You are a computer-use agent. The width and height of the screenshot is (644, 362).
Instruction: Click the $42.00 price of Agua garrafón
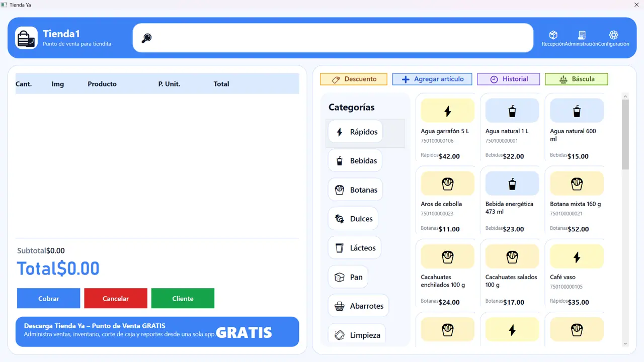449,156
